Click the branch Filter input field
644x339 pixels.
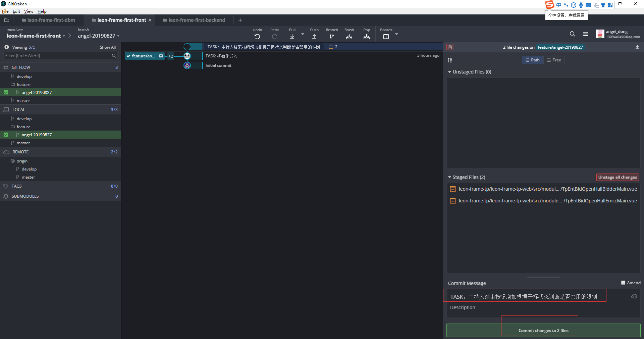pyautogui.click(x=57, y=56)
